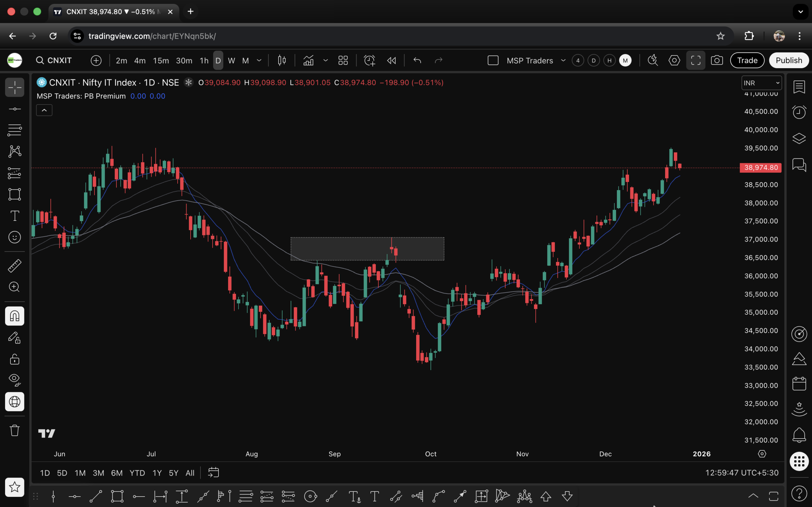Click the Trade button
The width and height of the screenshot is (812, 507).
point(747,60)
